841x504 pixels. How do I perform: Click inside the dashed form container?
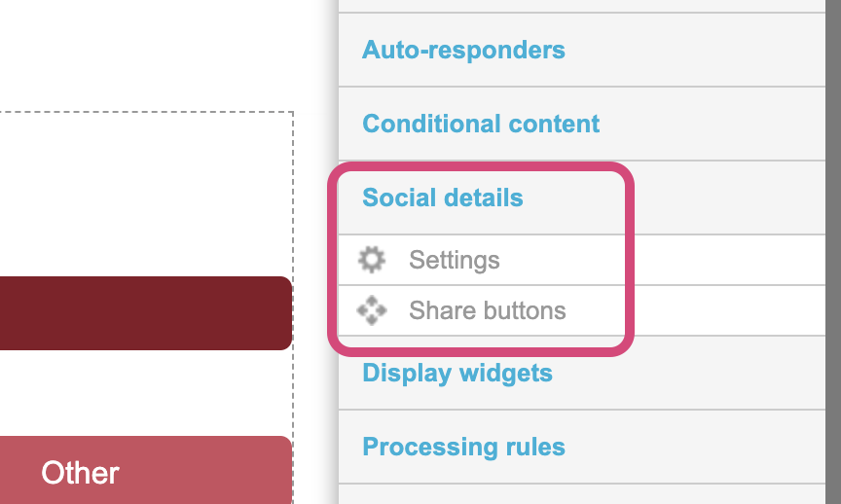point(146,195)
